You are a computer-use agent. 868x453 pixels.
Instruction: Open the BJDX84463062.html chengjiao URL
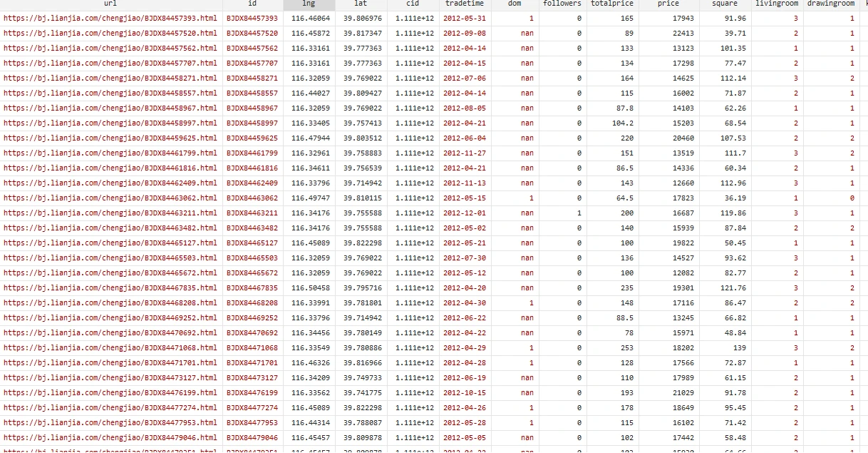point(110,198)
